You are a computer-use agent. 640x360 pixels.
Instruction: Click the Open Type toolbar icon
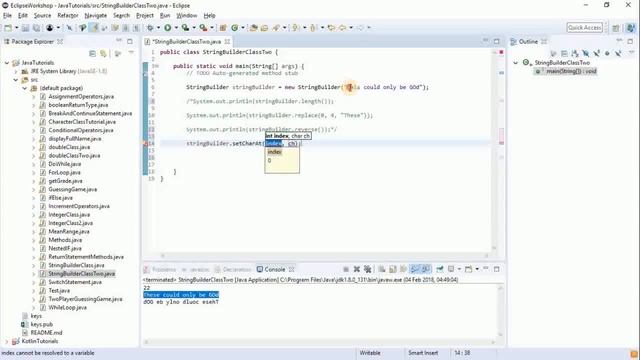coord(253,28)
